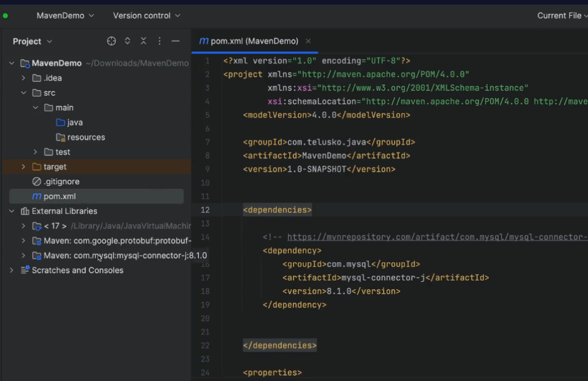Click the closing </dependencies> tag
The image size is (588, 381).
280,345
